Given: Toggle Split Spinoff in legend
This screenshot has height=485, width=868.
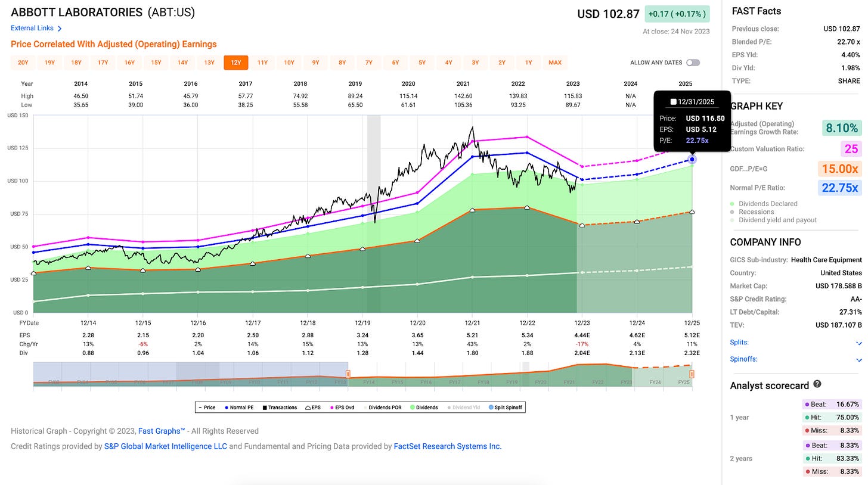Looking at the screenshot, I should 506,408.
